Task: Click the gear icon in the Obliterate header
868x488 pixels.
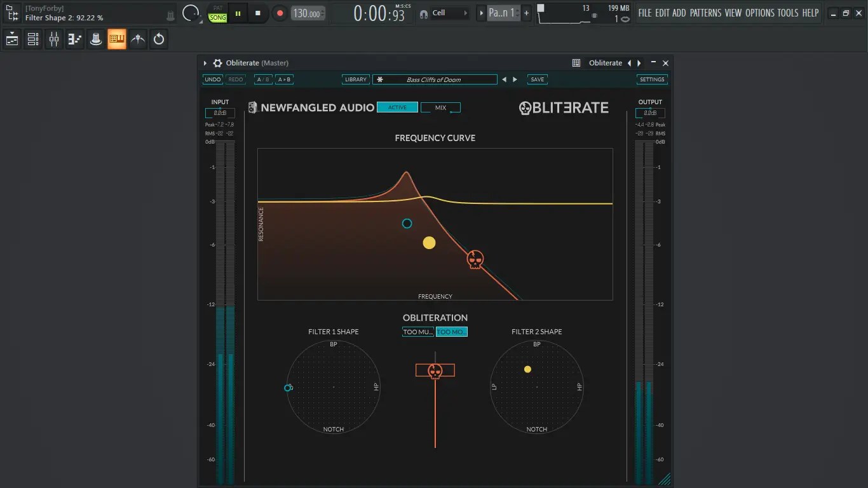Action: 218,63
